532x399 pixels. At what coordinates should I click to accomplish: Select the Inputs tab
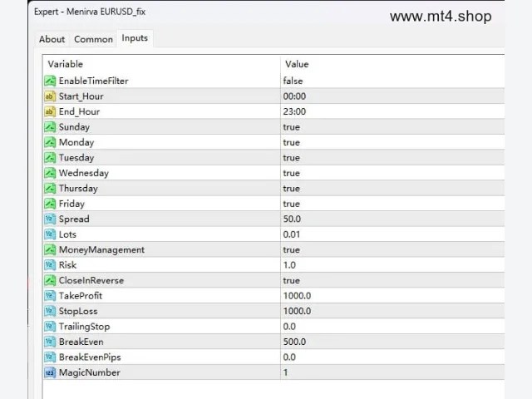click(135, 38)
